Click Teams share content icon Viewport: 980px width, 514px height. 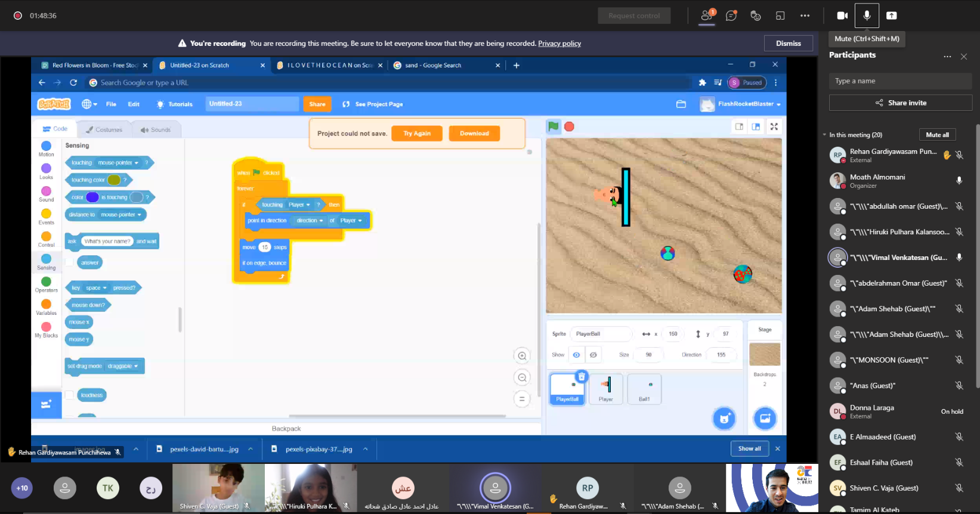pos(891,16)
